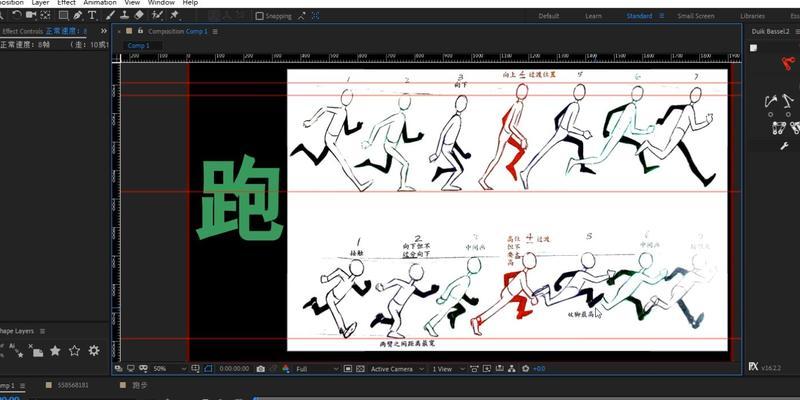Open the 1 View layout dropdown
800x400 pixels.
(x=449, y=368)
